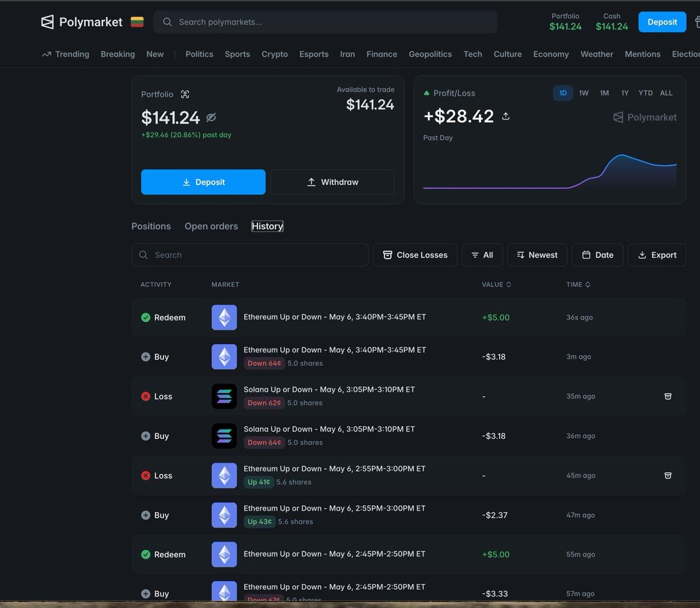Open the Weather category

597,54
